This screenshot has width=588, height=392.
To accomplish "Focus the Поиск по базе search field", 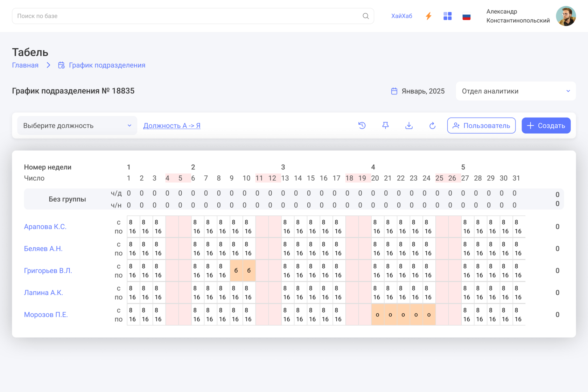I will [x=185, y=16].
